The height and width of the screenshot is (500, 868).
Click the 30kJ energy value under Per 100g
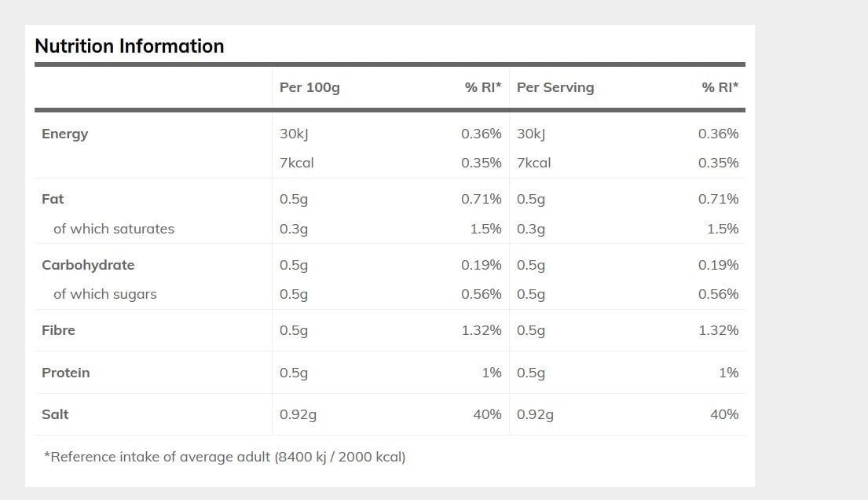294,134
